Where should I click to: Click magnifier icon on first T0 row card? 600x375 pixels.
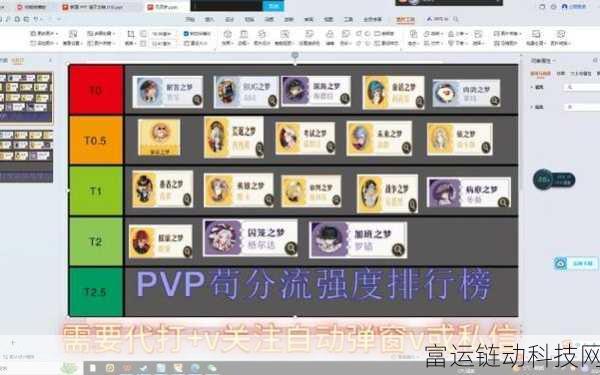(x=197, y=100)
